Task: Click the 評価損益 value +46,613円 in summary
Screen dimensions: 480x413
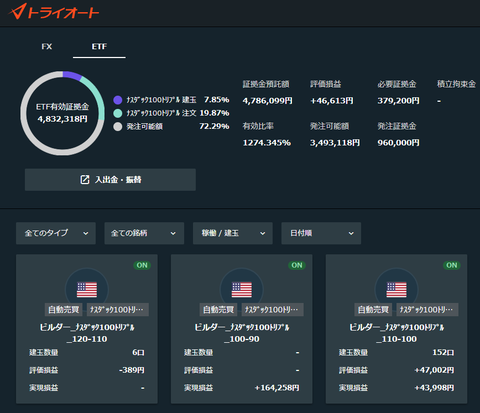Action: (x=331, y=101)
